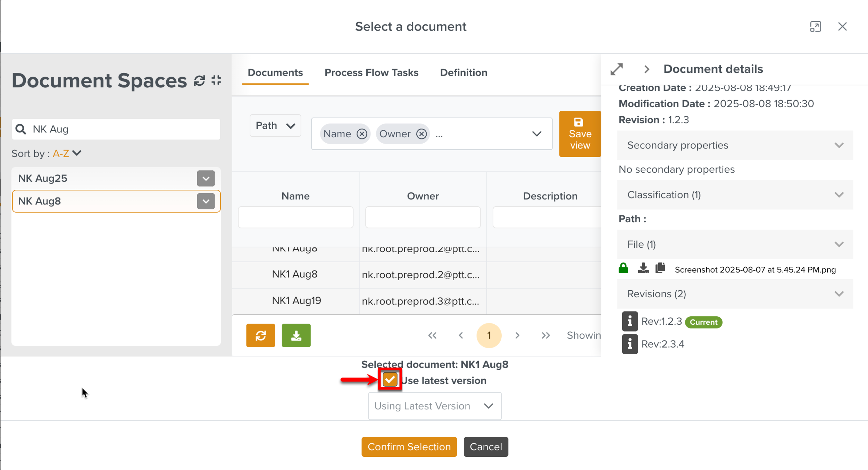Collapse Document Spaces with compress icon

(x=216, y=80)
